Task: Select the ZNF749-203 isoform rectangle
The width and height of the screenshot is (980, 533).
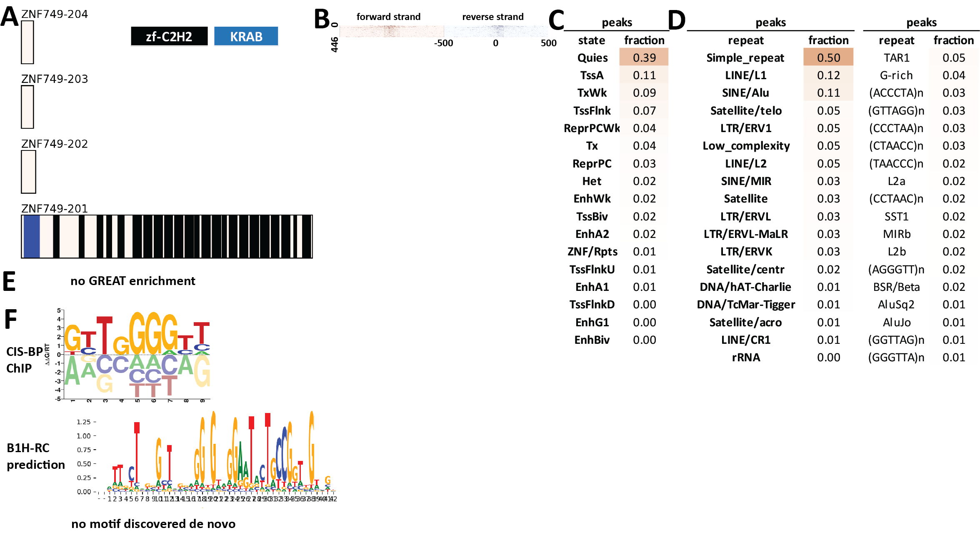Action: tap(27, 107)
